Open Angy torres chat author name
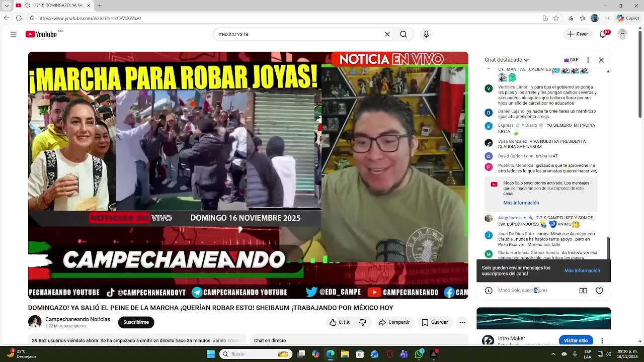Image resolution: width=644 pixels, height=362 pixels. 509,218
